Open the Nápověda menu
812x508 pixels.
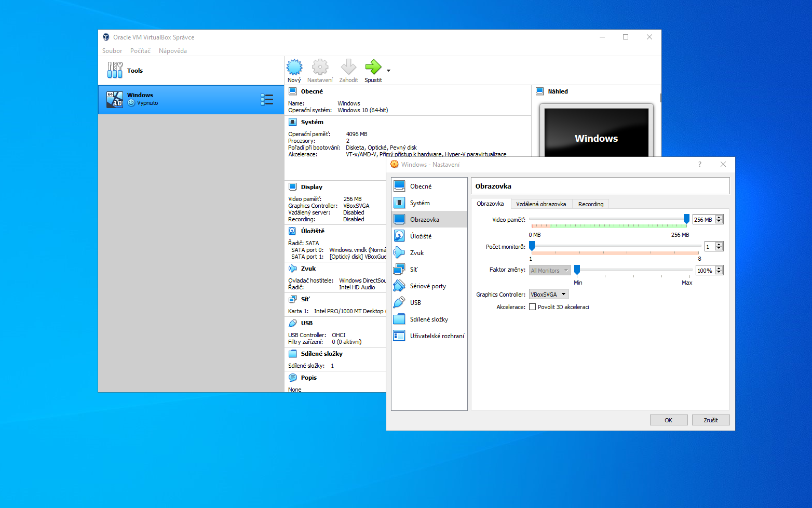(173, 51)
